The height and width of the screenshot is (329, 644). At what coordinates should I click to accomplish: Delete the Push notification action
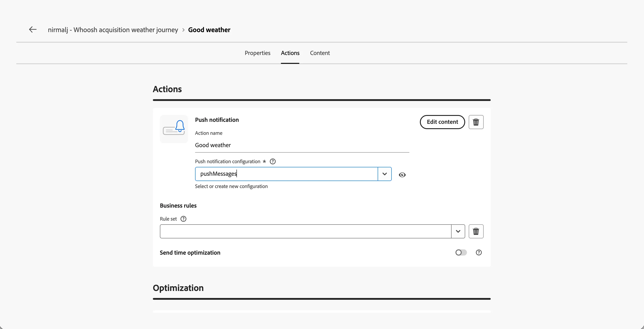click(x=476, y=122)
